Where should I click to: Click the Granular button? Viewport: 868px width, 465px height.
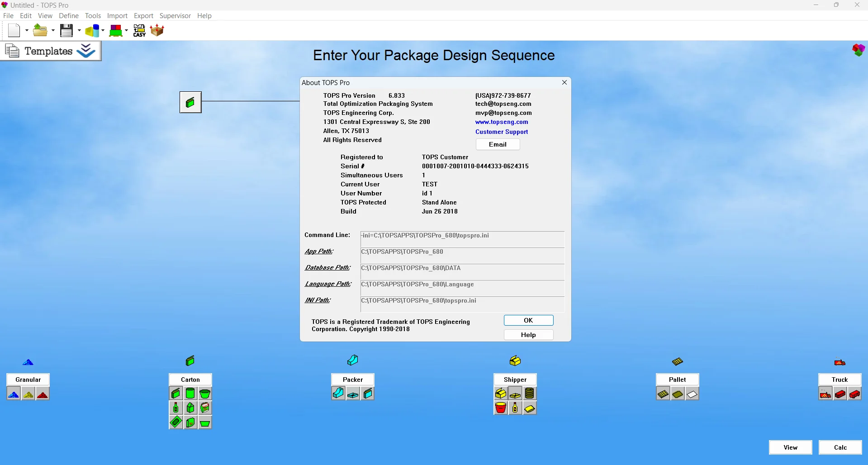click(x=28, y=380)
